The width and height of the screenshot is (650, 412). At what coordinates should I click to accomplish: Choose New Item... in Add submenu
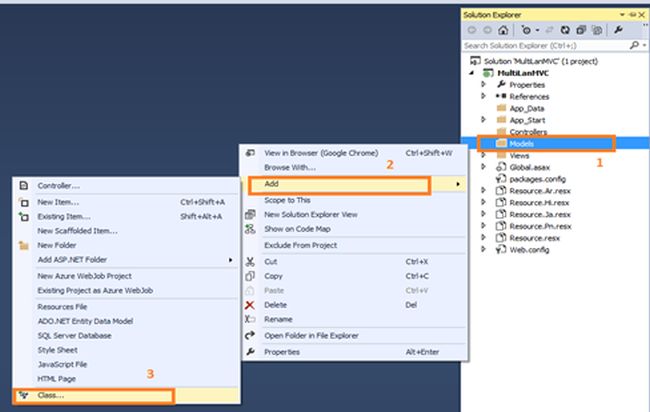coord(126,202)
